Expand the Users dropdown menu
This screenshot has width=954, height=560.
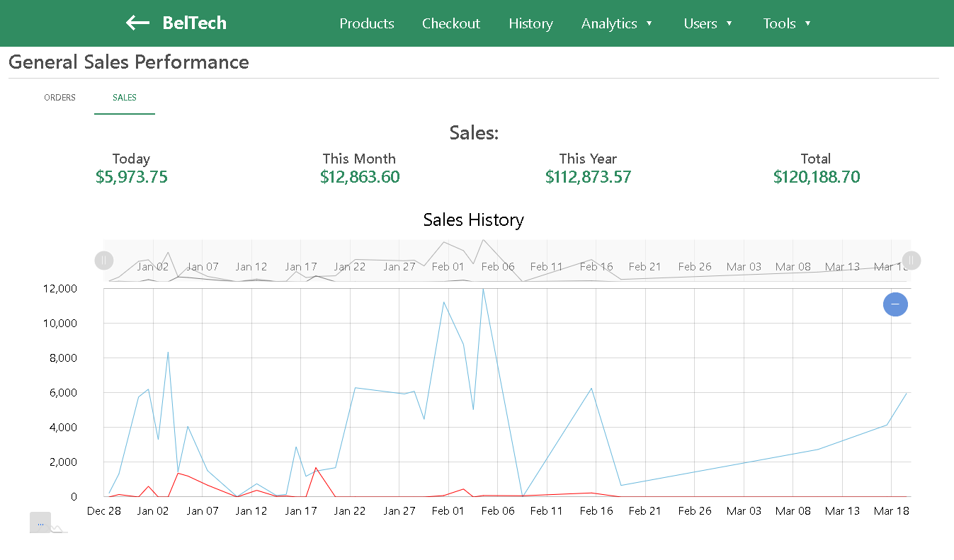(x=708, y=23)
